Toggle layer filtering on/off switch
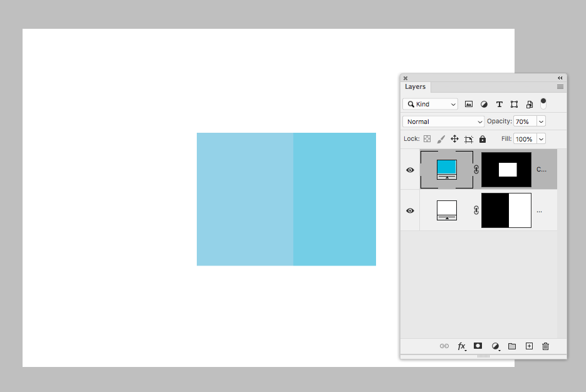Image resolution: width=586 pixels, height=392 pixels. tap(543, 103)
